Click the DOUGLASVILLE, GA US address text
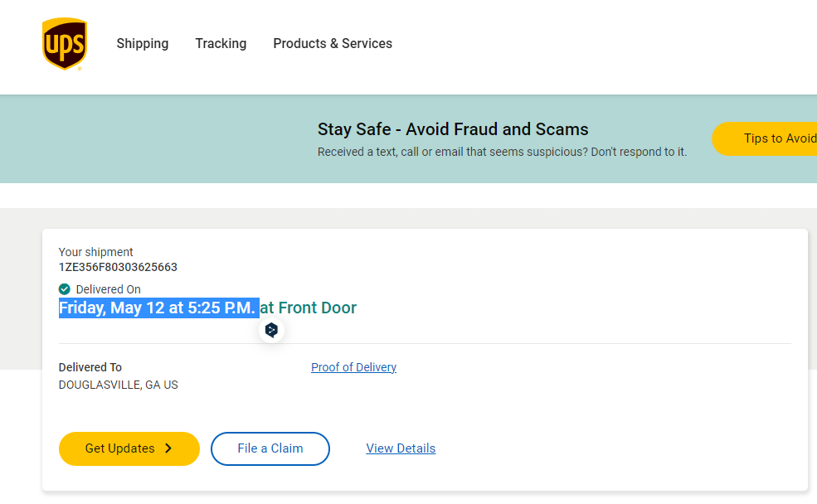This screenshot has height=504, width=817. tap(118, 385)
